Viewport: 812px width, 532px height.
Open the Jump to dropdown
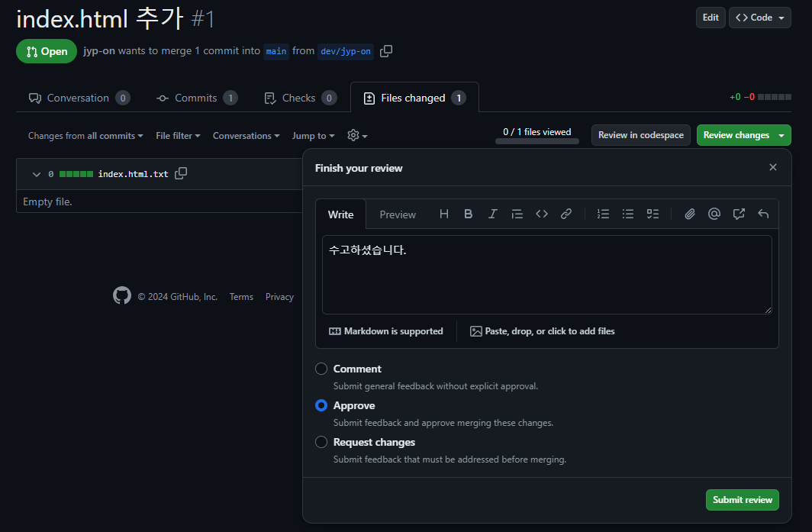tap(313, 136)
